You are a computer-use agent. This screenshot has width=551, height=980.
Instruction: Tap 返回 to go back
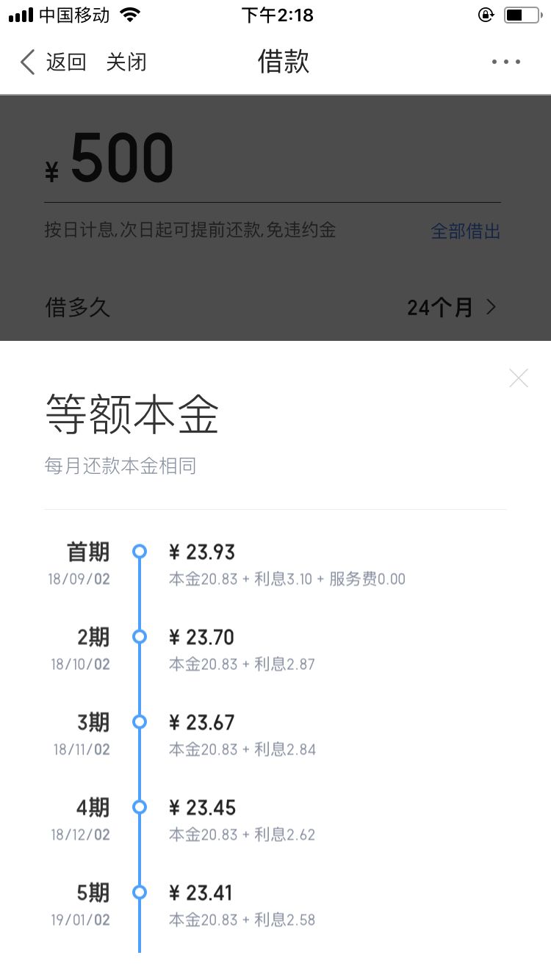[x=66, y=62]
